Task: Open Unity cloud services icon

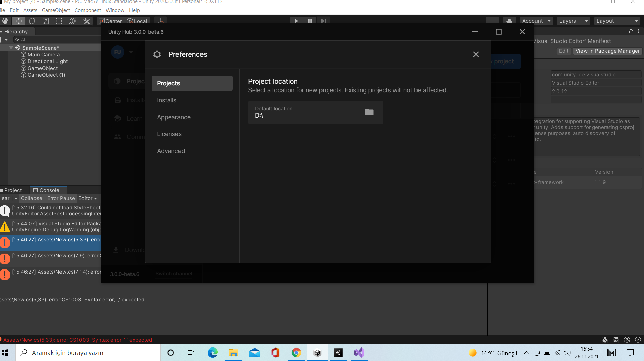Action: click(509, 21)
